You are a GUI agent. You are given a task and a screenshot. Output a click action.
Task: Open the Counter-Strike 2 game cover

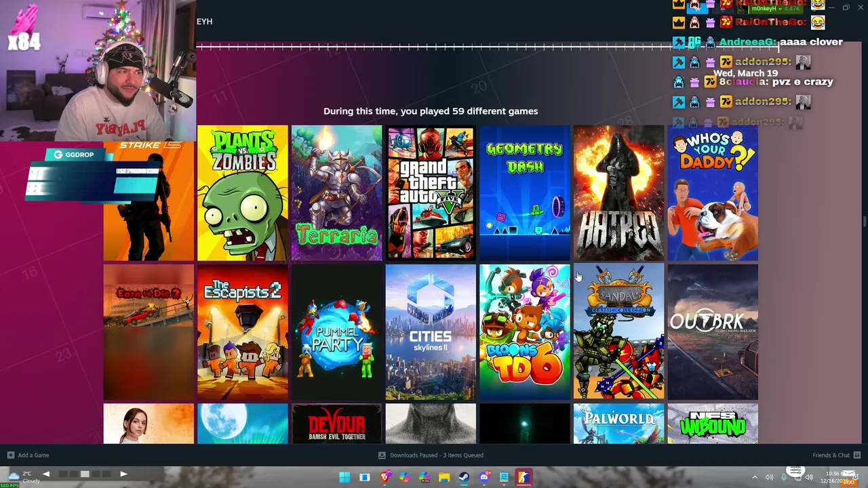click(x=149, y=201)
